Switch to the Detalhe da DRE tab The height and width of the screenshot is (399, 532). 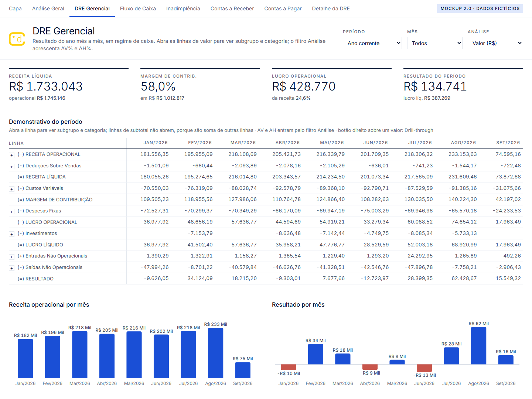(x=331, y=8)
